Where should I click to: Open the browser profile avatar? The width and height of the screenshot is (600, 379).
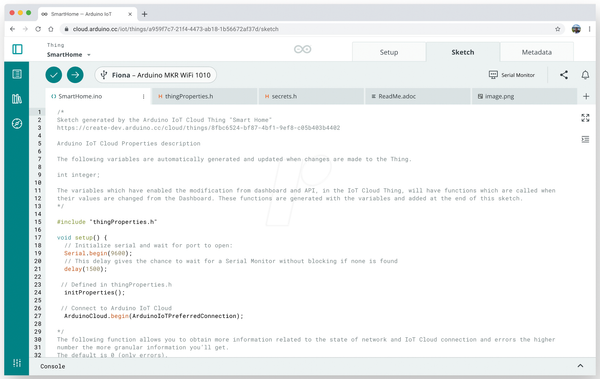point(576,29)
